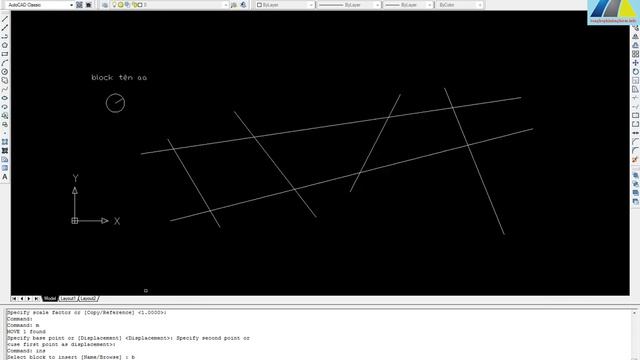640x360 pixels.
Task: Select the Circle tool
Action: (x=4, y=72)
